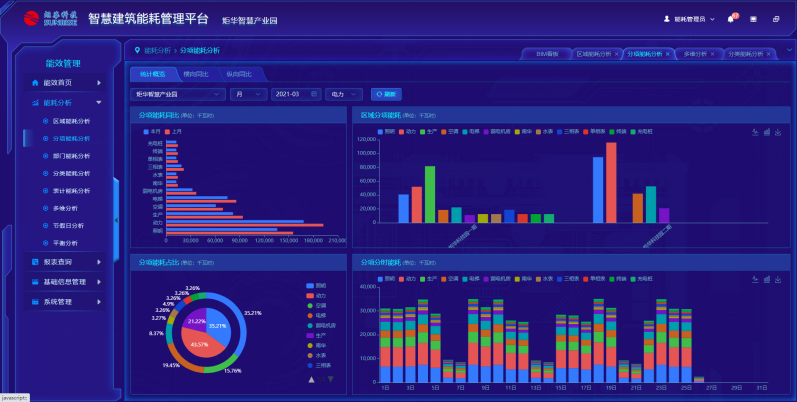Viewport: 797px width, 402px height.
Task: Page down the pie chart legend arrow
Action: pyautogui.click(x=330, y=379)
